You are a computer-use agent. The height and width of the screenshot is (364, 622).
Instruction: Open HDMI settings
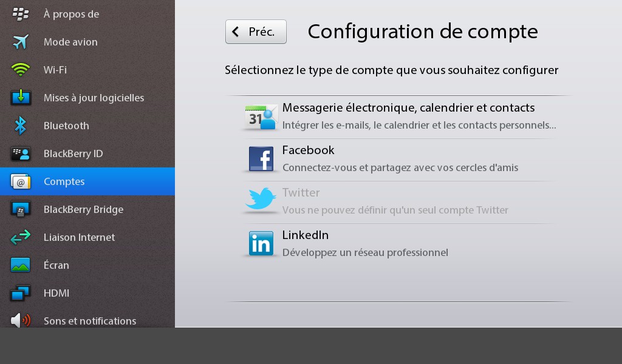87,293
